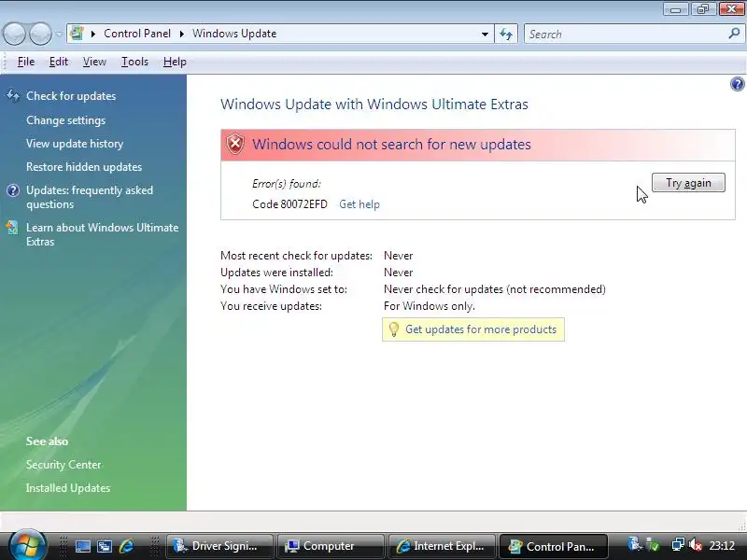747x560 pixels.
Task: Open View update history
Action: point(75,144)
